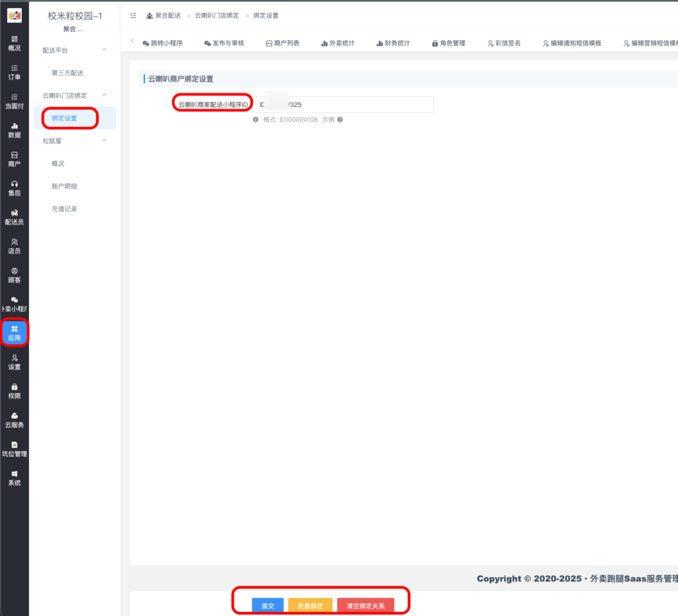Open the 云服务 cloud service icon

14,416
